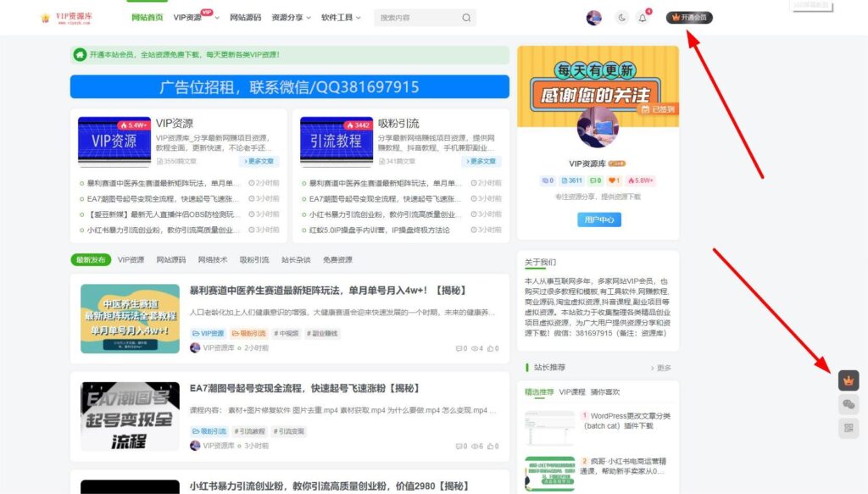Click the 用户中心 button
The width and height of the screenshot is (868, 494).
(x=598, y=219)
